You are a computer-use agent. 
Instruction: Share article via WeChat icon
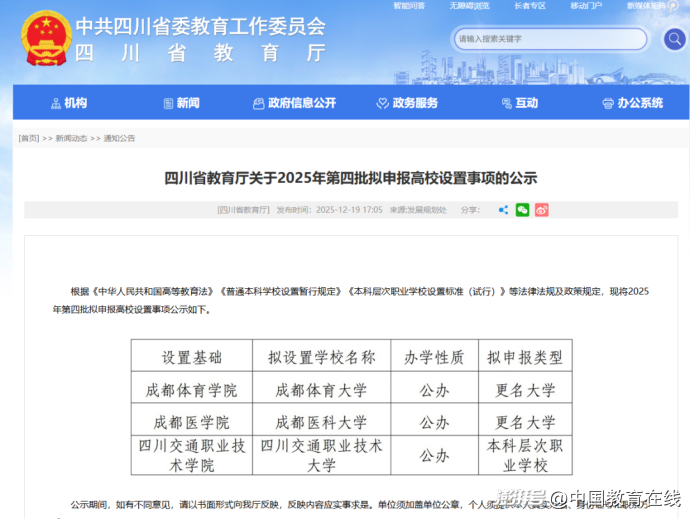[522, 210]
